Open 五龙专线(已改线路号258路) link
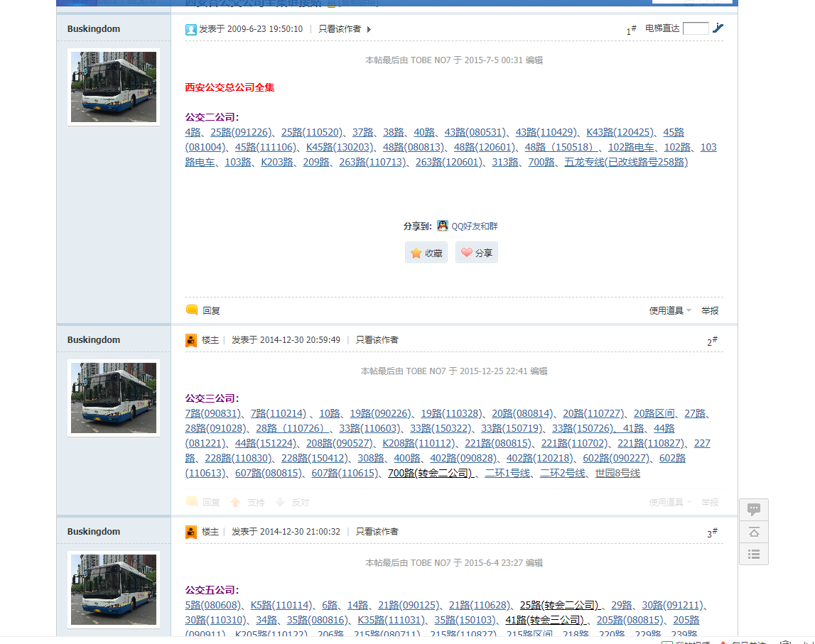 tap(626, 162)
